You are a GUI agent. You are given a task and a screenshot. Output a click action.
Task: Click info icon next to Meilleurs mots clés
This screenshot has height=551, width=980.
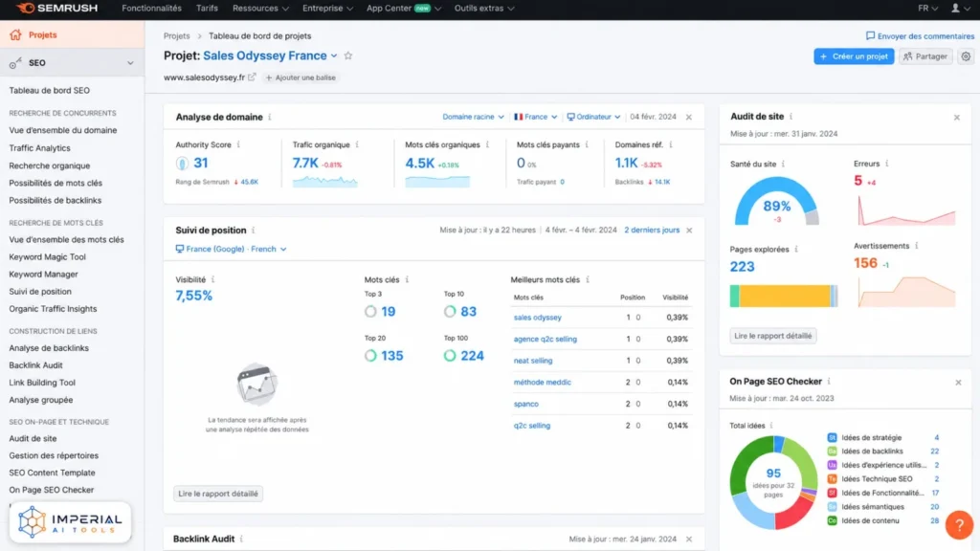pos(588,279)
